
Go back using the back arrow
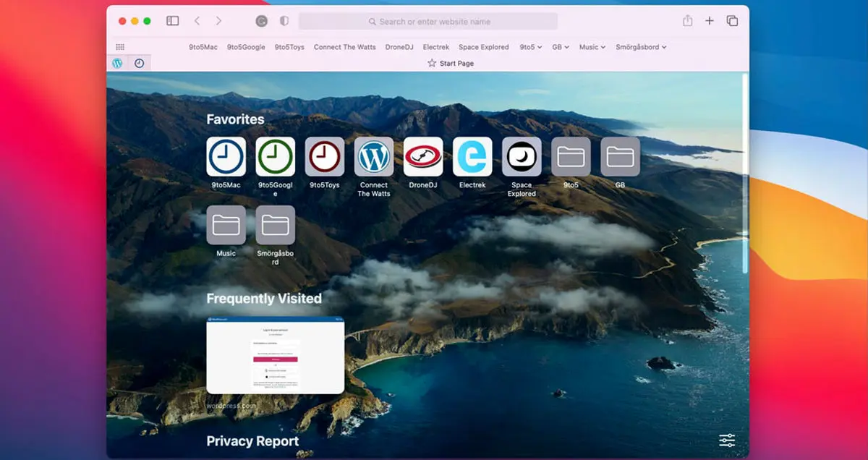coord(197,21)
